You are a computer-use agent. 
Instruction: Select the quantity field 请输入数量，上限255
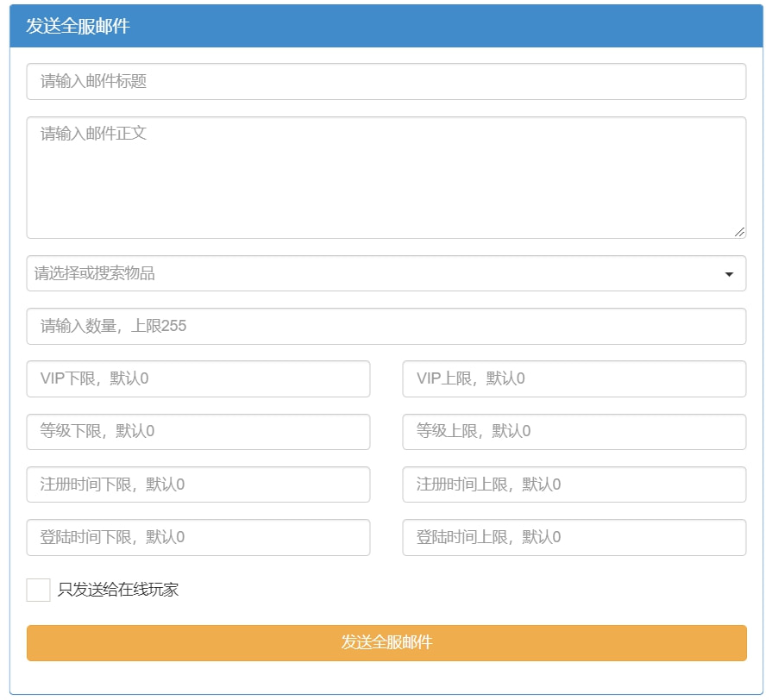tap(386, 326)
